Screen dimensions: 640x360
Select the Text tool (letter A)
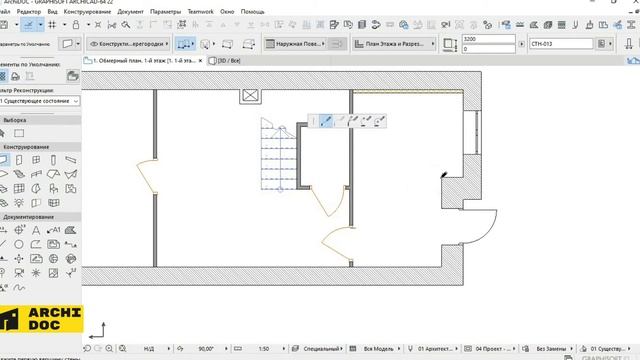(36, 230)
